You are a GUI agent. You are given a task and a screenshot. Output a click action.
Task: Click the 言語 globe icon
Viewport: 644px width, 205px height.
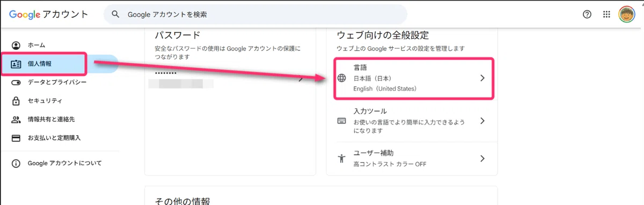(x=342, y=78)
